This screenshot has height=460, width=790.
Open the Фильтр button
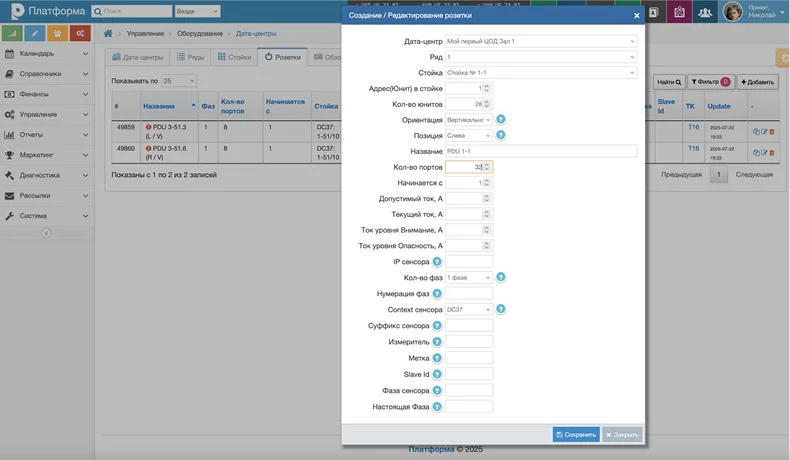[x=710, y=82]
